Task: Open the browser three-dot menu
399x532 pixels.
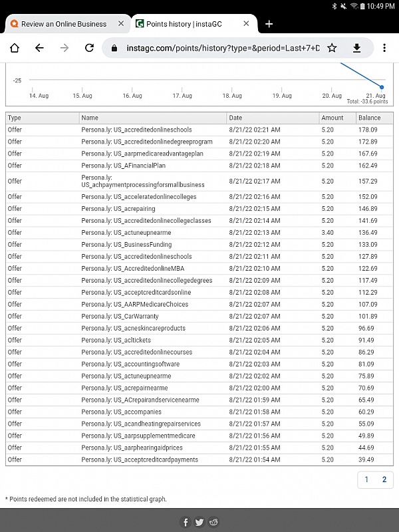Action: coord(384,48)
